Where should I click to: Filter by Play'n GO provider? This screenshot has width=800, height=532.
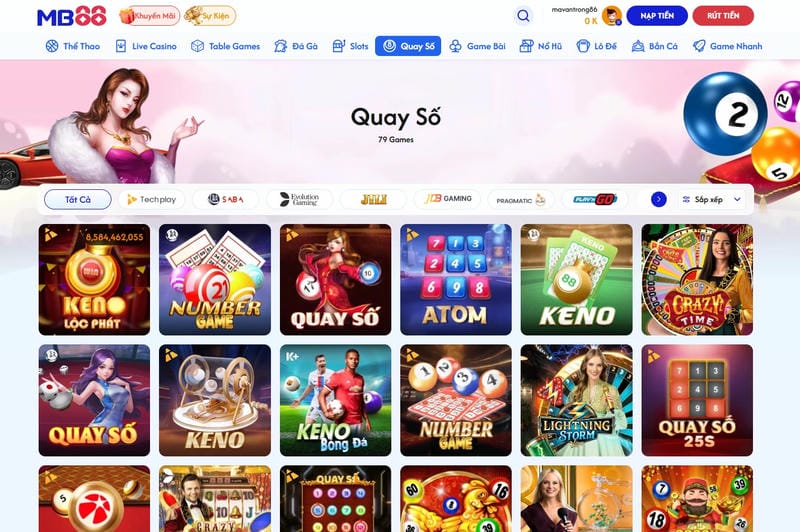pos(595,199)
